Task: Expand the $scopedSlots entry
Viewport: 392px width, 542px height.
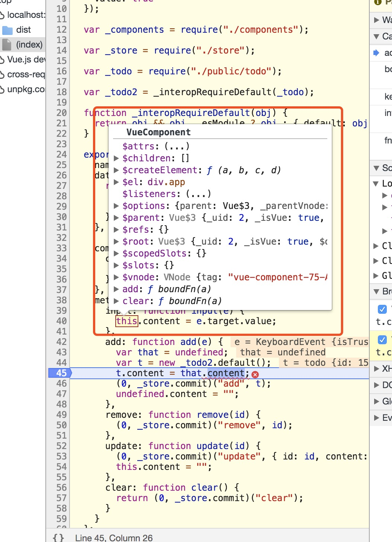Action: tap(116, 254)
